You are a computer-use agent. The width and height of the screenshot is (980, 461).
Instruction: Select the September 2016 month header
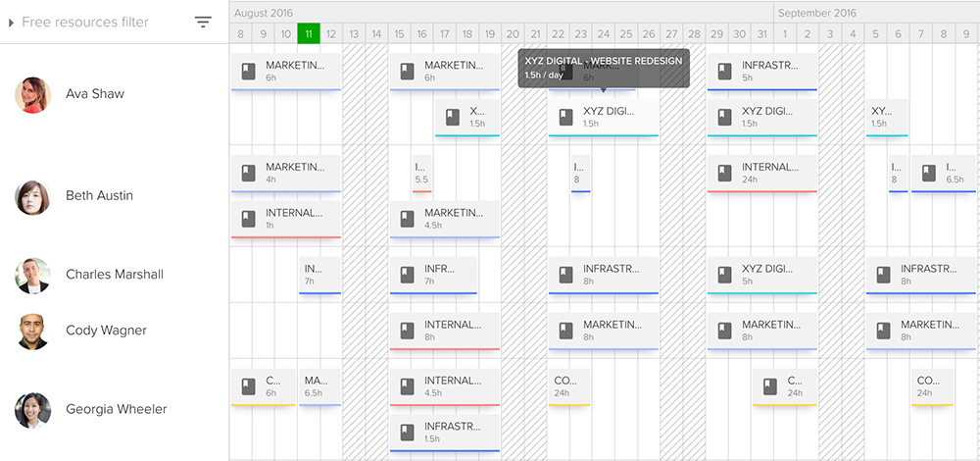click(x=818, y=13)
